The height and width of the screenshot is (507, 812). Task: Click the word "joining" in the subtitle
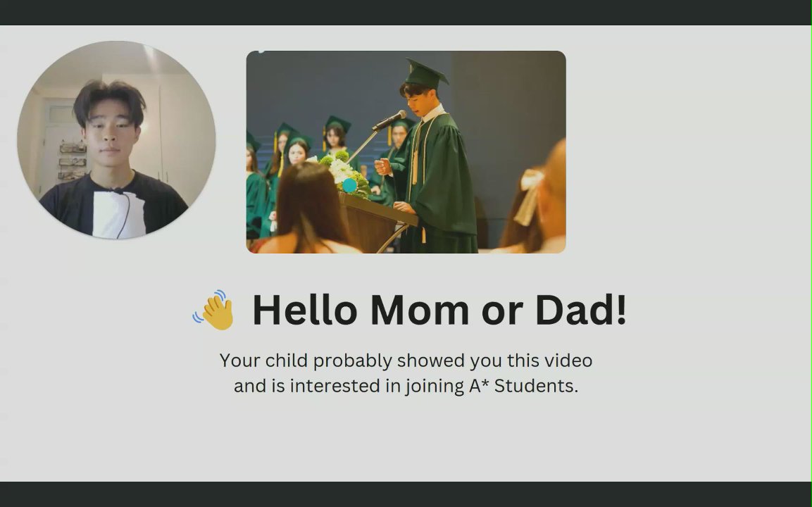pyautogui.click(x=434, y=386)
